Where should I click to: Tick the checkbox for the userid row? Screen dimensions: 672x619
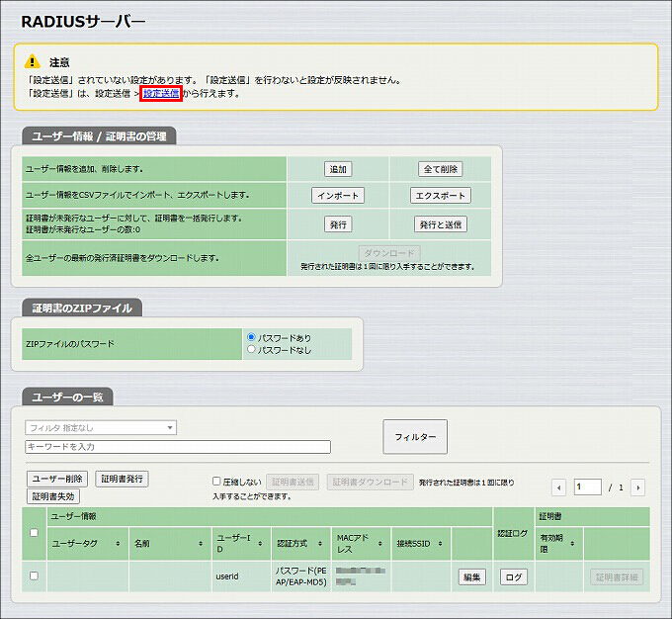coord(34,575)
